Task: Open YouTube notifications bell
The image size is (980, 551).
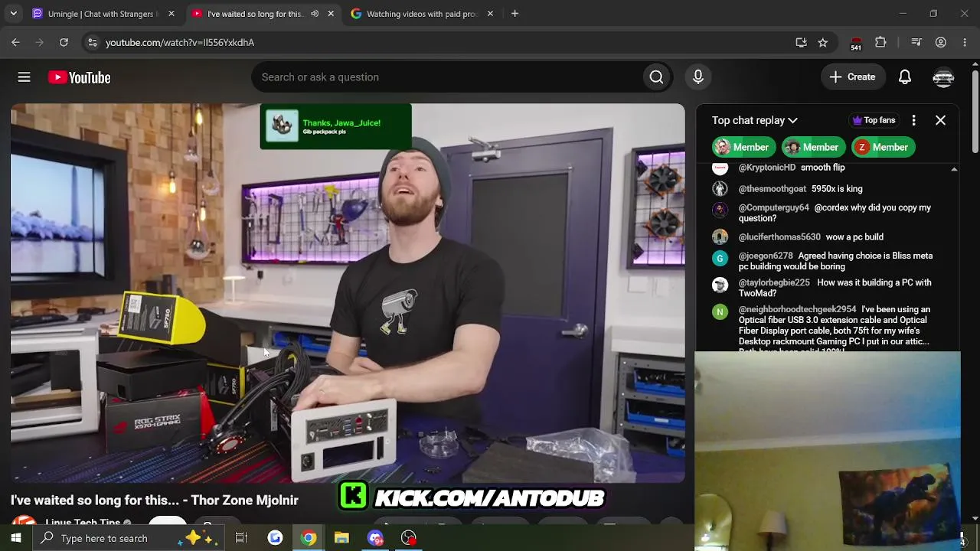Action: point(905,77)
